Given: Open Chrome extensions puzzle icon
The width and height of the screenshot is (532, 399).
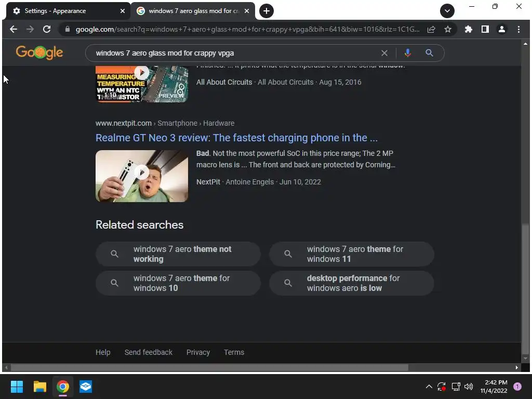Looking at the screenshot, I should click(x=469, y=29).
